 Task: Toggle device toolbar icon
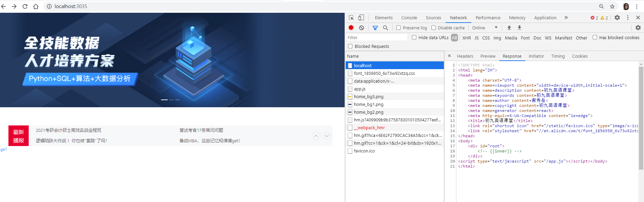tap(361, 18)
